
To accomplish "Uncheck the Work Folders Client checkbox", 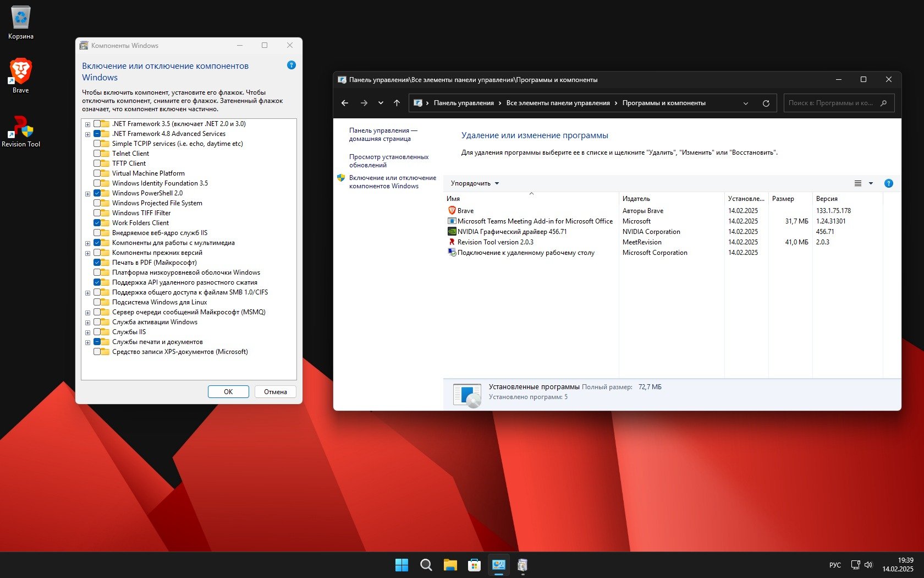I will (97, 223).
